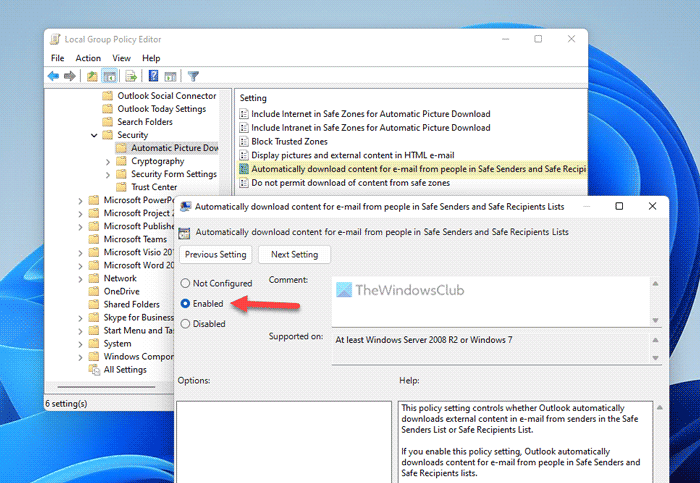Select the Disabled radio button
This screenshot has height=483, width=700.
click(185, 324)
